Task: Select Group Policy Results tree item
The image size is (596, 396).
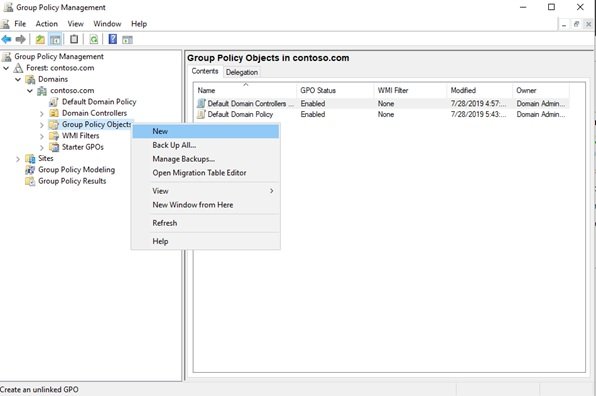Action: (x=72, y=181)
